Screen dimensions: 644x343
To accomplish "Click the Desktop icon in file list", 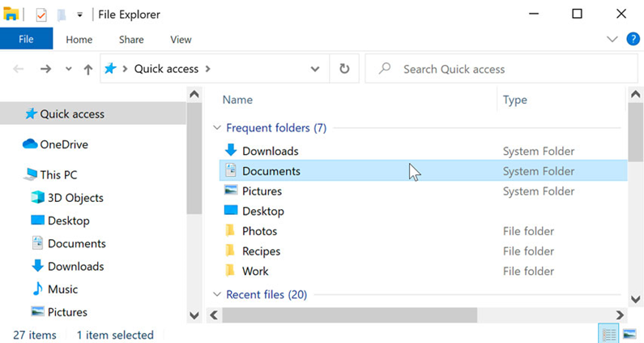I will click(231, 210).
